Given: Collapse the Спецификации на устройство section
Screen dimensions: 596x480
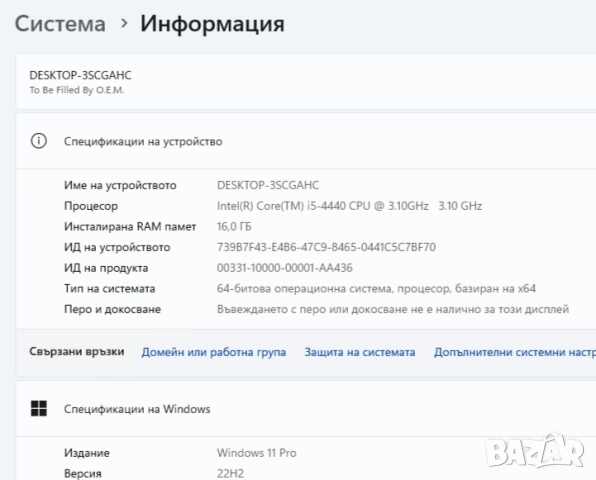Looking at the screenshot, I should [x=306, y=141].
